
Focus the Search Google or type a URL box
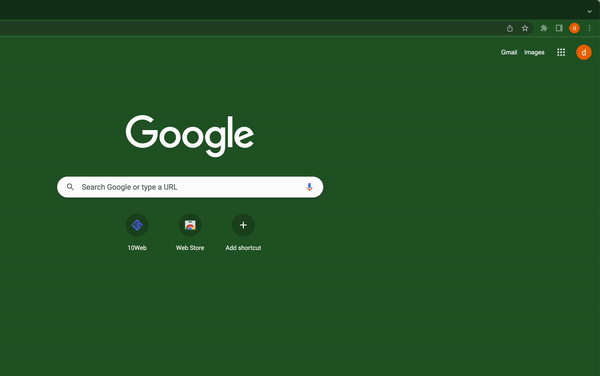coord(190,187)
